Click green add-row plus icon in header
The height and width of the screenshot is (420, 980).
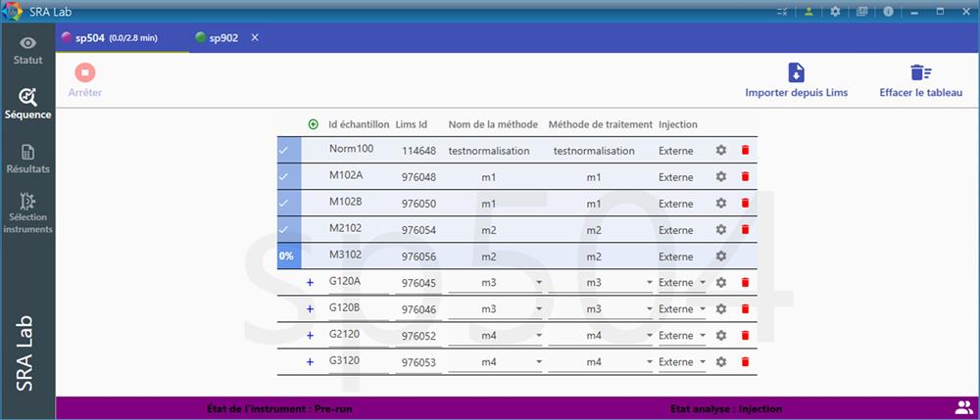[x=314, y=124]
